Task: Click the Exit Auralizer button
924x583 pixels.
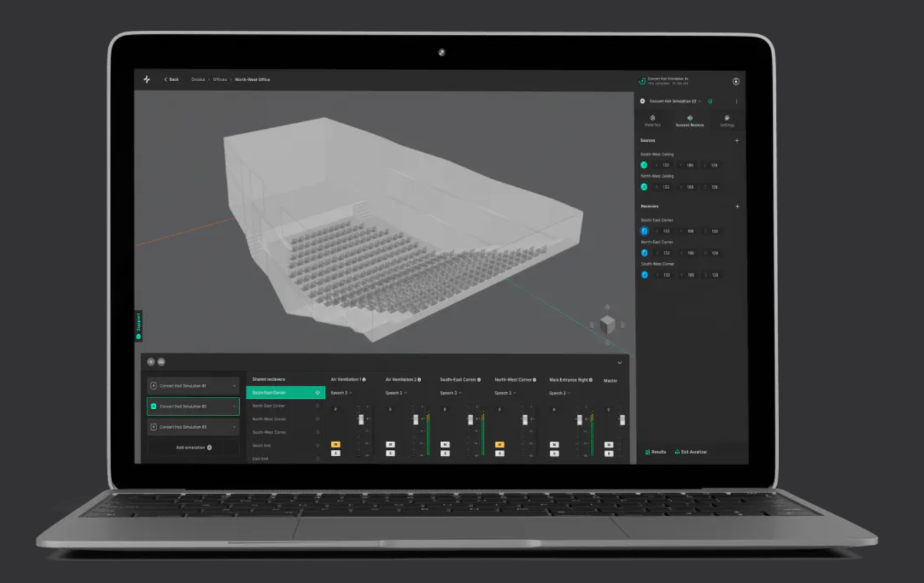Action: click(691, 452)
